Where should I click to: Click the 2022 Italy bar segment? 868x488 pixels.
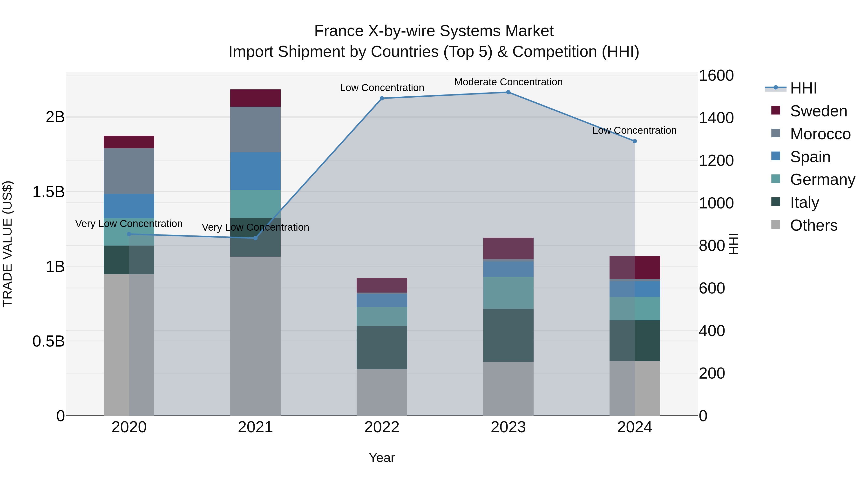click(382, 348)
